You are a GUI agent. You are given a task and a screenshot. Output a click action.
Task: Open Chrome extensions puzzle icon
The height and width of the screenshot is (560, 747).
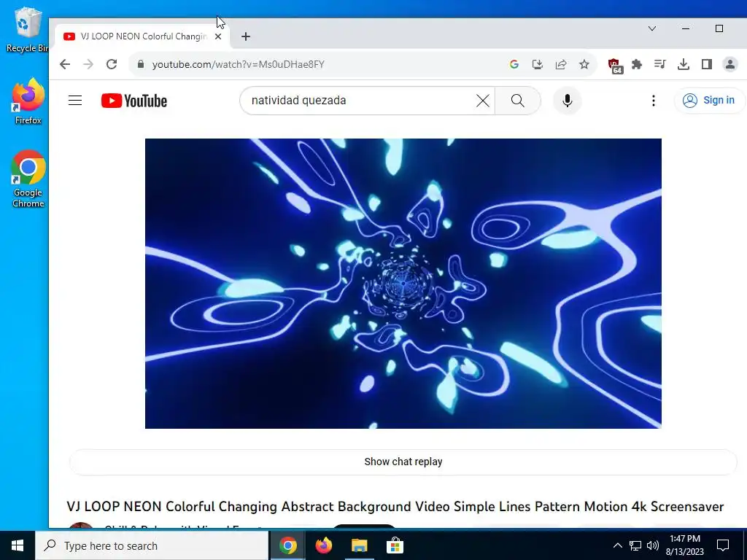(x=636, y=64)
